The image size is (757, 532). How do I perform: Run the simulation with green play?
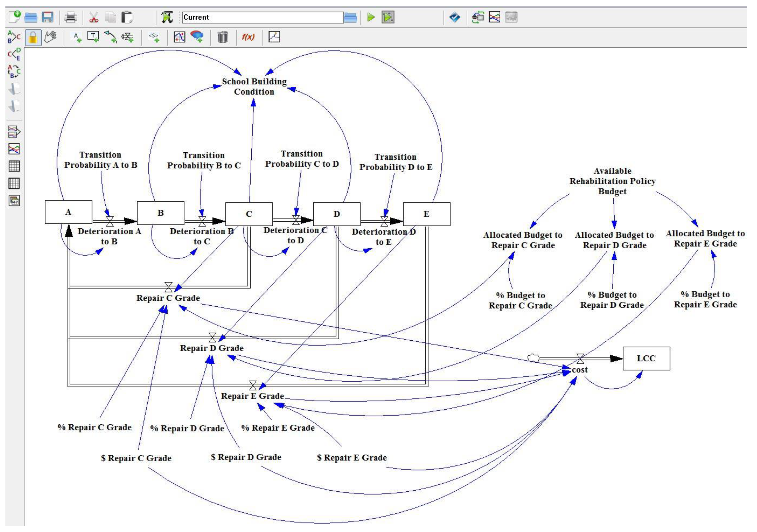371,17
